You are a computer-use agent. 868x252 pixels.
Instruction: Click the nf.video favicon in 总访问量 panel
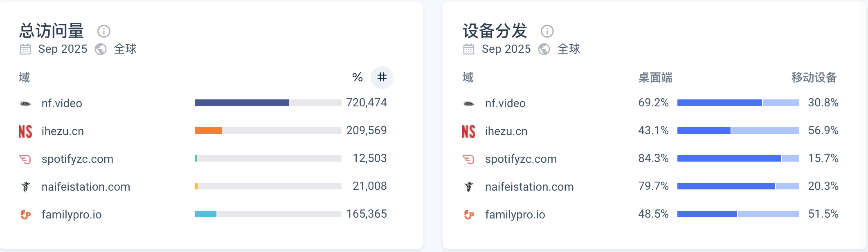(x=25, y=103)
